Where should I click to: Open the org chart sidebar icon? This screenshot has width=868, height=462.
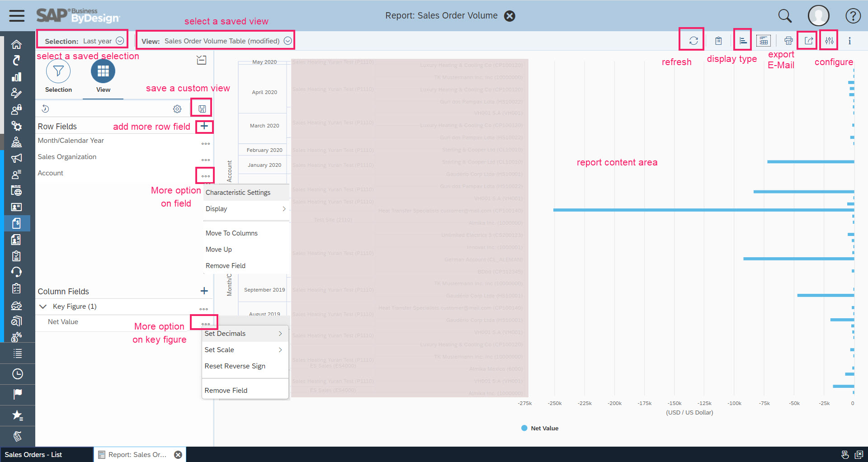click(17, 142)
